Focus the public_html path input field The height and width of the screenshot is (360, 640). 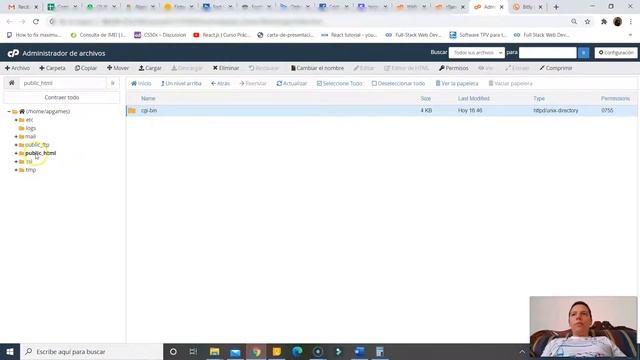[63, 83]
